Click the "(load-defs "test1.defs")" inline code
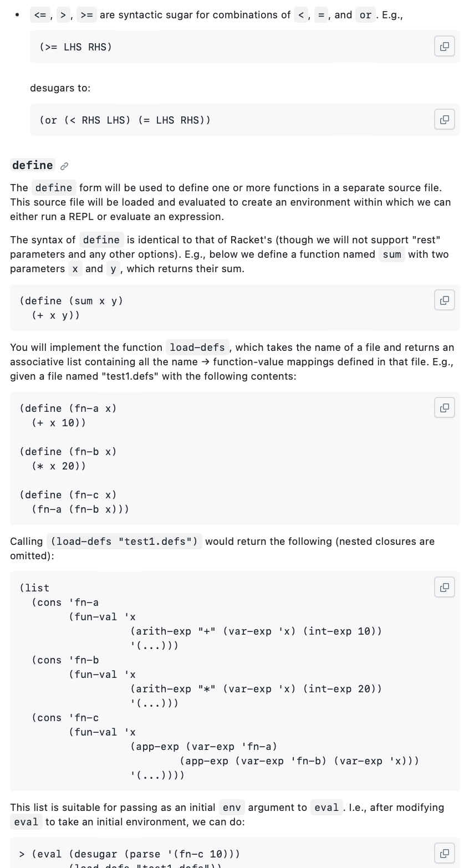The image size is (469, 868). point(124,542)
